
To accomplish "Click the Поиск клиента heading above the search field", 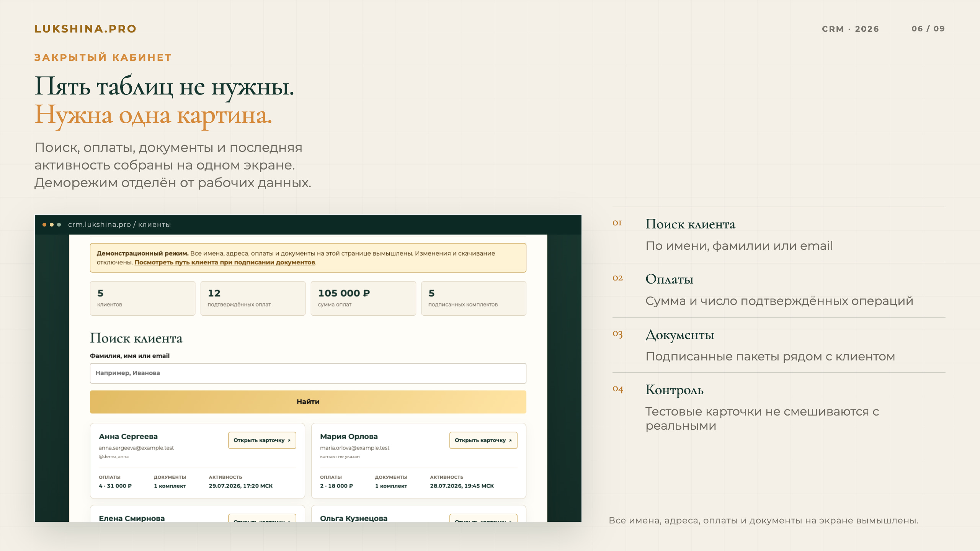I will click(136, 338).
